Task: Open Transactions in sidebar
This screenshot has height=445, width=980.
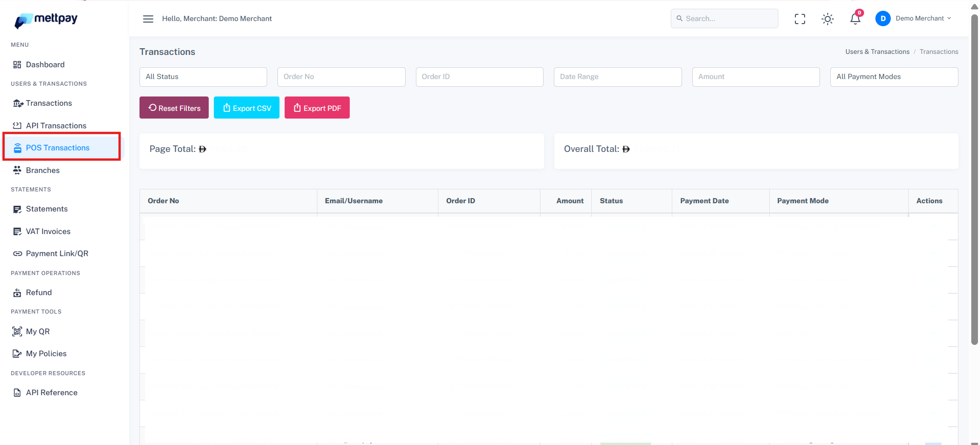Action: tap(49, 103)
